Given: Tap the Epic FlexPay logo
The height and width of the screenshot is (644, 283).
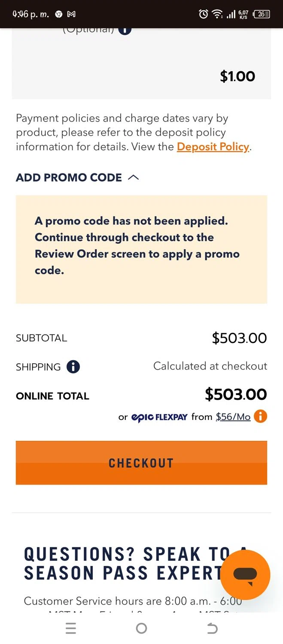Looking at the screenshot, I should tap(159, 417).
